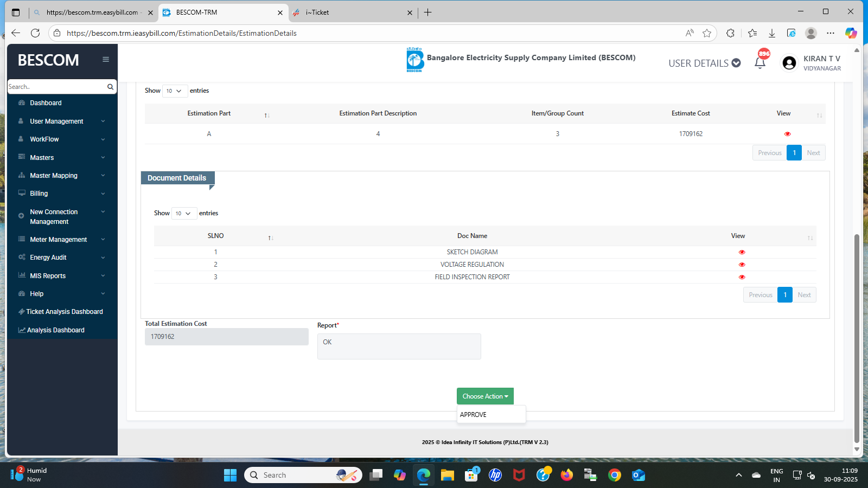Click Previous in estimation table pagination

769,153
